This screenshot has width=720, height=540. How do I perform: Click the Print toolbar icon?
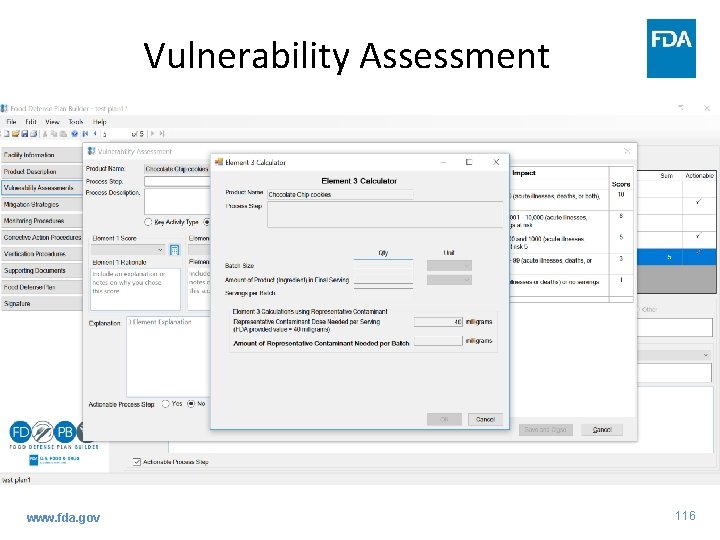(34, 134)
